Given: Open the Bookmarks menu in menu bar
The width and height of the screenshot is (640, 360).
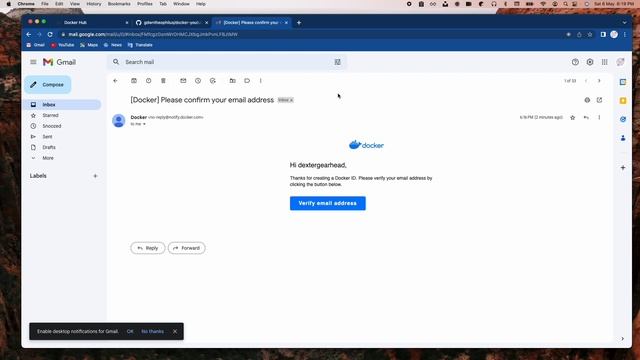Looking at the screenshot, I should (119, 4).
